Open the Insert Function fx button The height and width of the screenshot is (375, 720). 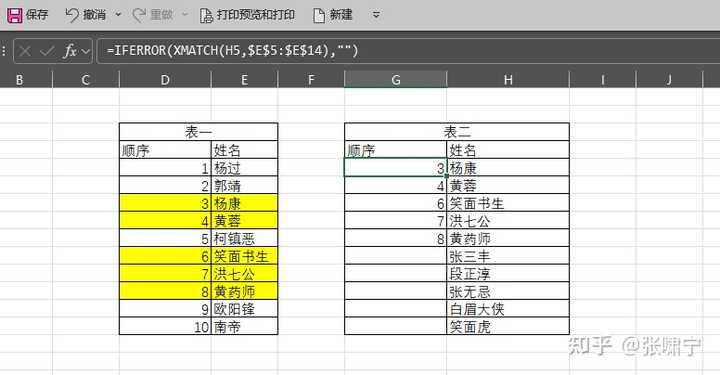[x=70, y=50]
